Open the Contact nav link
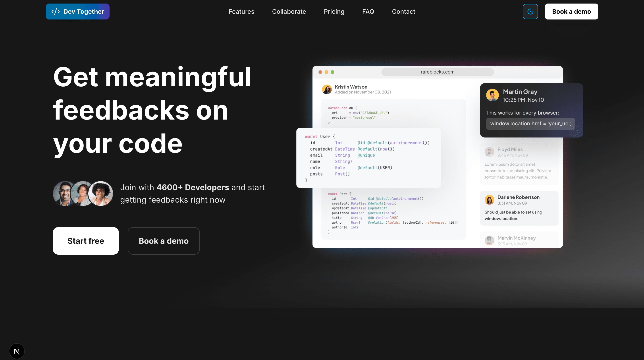The image size is (644, 360). tap(403, 12)
